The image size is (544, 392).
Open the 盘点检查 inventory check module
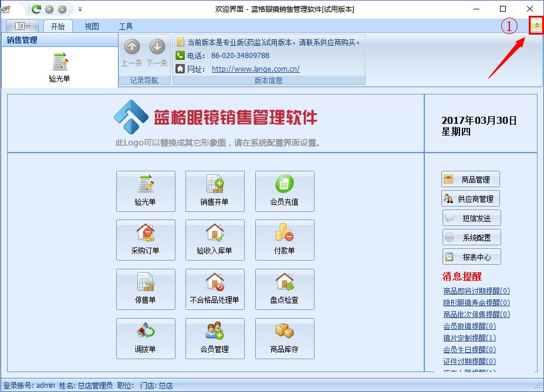(285, 289)
